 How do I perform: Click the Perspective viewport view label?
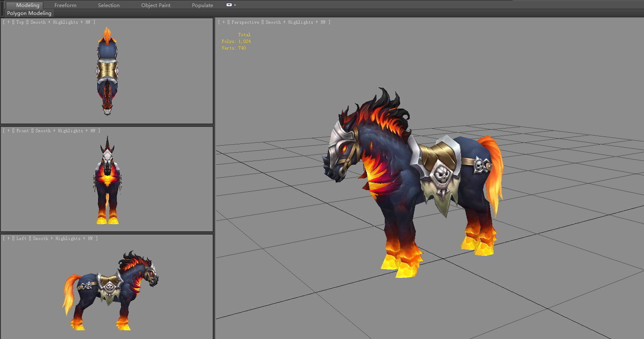[245, 22]
